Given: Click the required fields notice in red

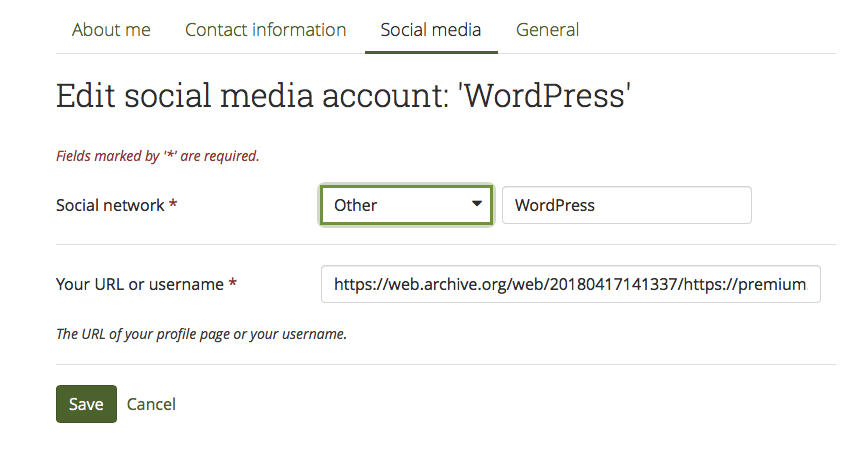Looking at the screenshot, I should pos(157,156).
